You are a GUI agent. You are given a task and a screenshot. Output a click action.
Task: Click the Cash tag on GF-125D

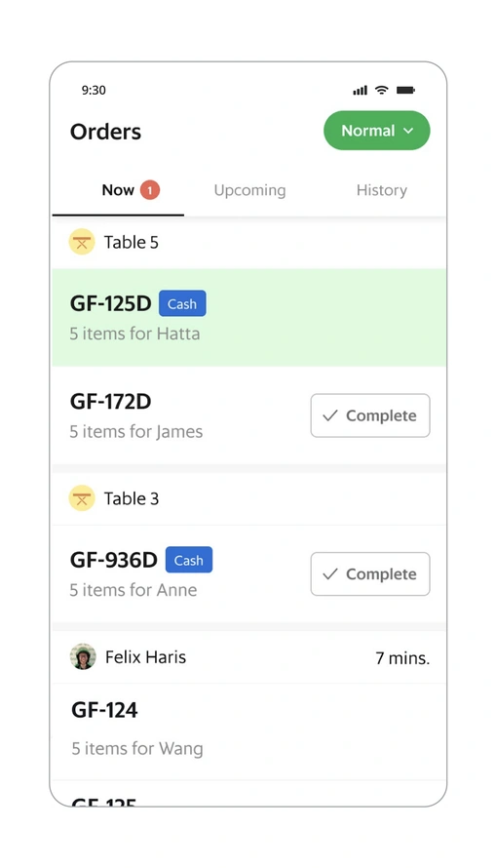[x=182, y=303]
